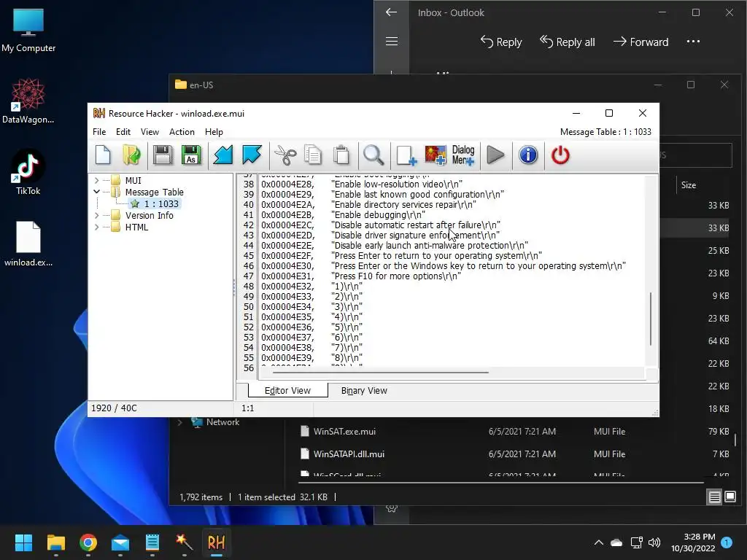Click line "Disable automatic restart after failure"

(x=416, y=225)
